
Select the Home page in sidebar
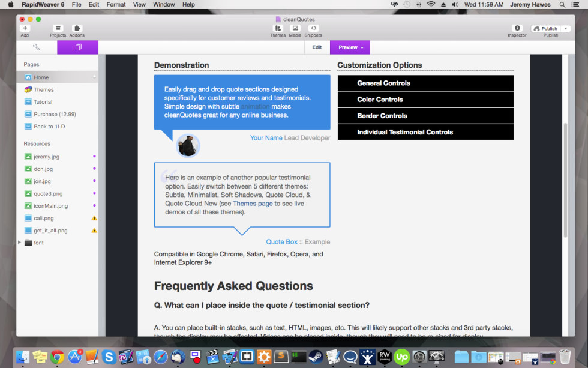point(57,77)
